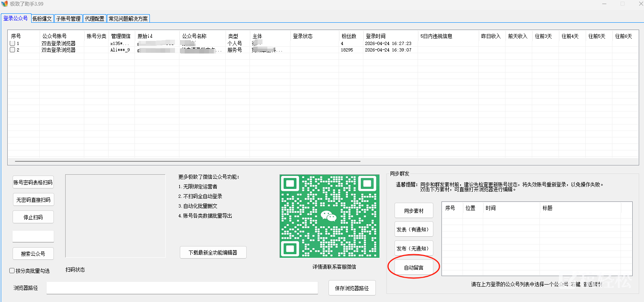644x302 pixels.
Task: Click the horizontal scrollbar of the account table
Action: tap(188, 161)
